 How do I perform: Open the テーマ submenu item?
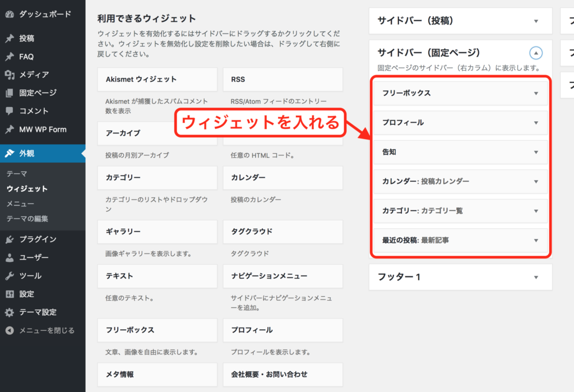[17, 174]
